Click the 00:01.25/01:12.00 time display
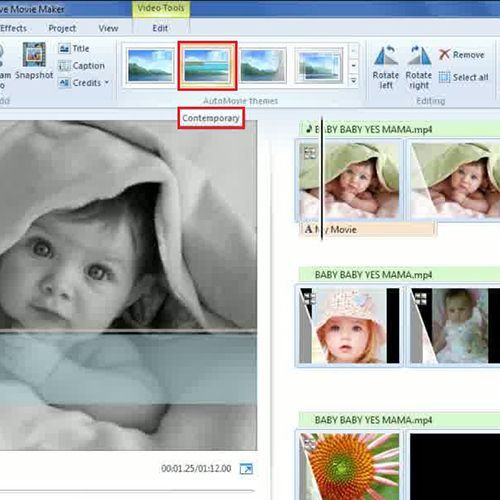The height and width of the screenshot is (500, 500). point(196,468)
